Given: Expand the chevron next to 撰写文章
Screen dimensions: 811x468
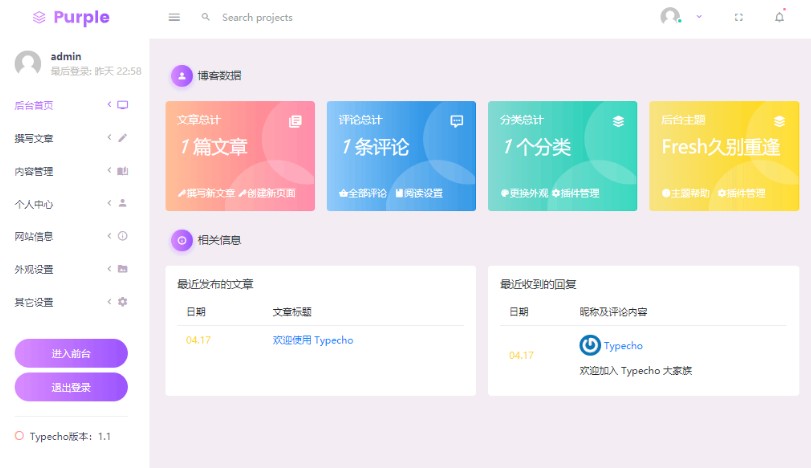Looking at the screenshot, I should pos(109,137).
